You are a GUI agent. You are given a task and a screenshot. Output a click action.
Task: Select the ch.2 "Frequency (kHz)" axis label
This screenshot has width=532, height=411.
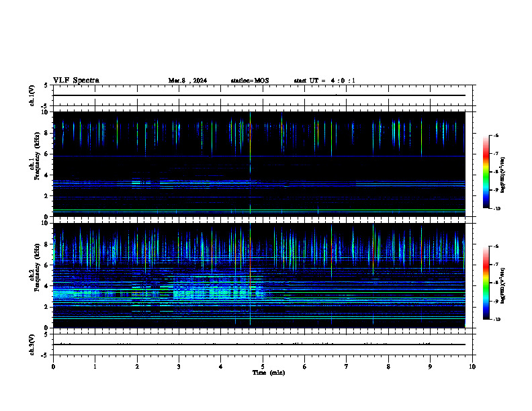37,267
